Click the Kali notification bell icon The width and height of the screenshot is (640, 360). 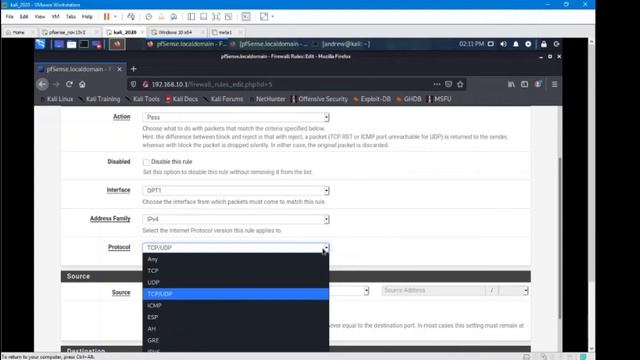click(516, 44)
